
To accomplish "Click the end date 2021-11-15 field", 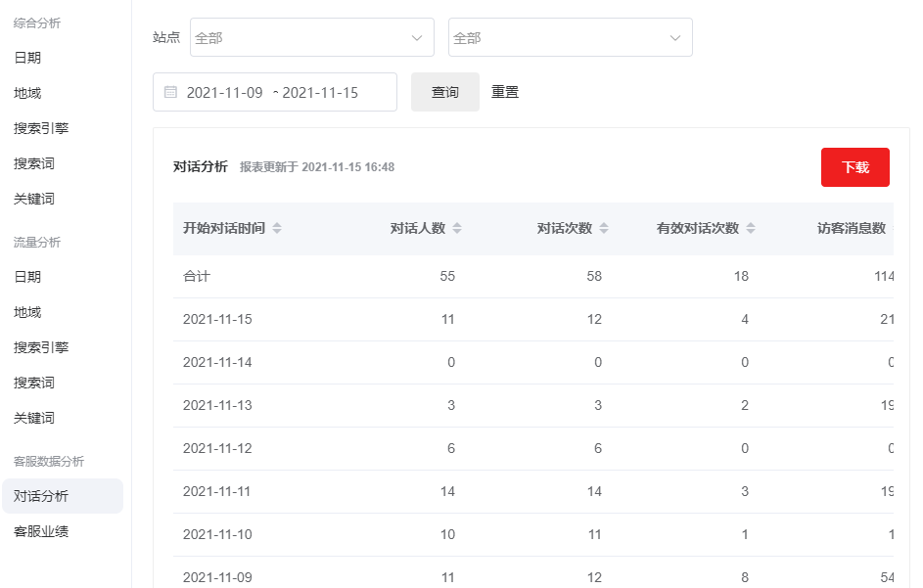I will (320, 93).
